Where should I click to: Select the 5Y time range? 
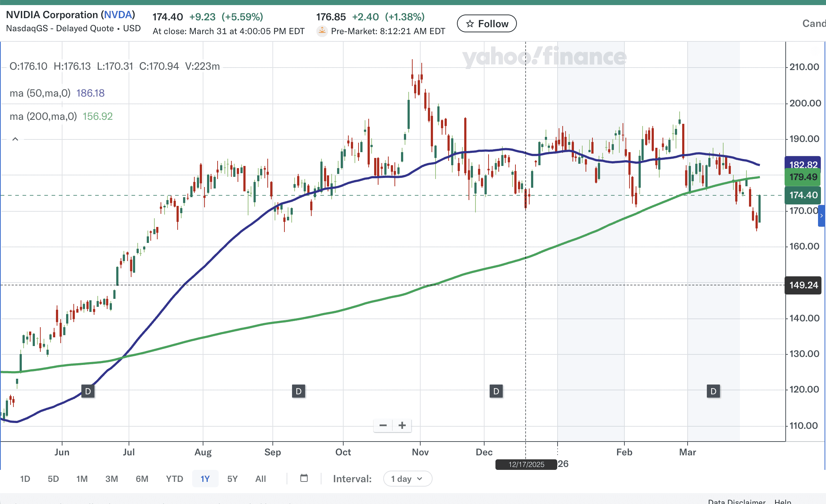tap(232, 479)
